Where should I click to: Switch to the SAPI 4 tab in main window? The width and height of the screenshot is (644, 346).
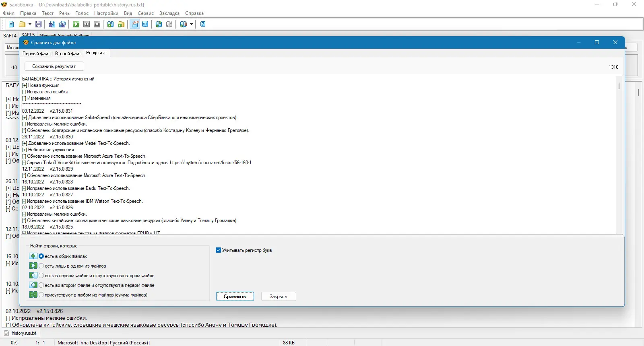click(x=10, y=35)
